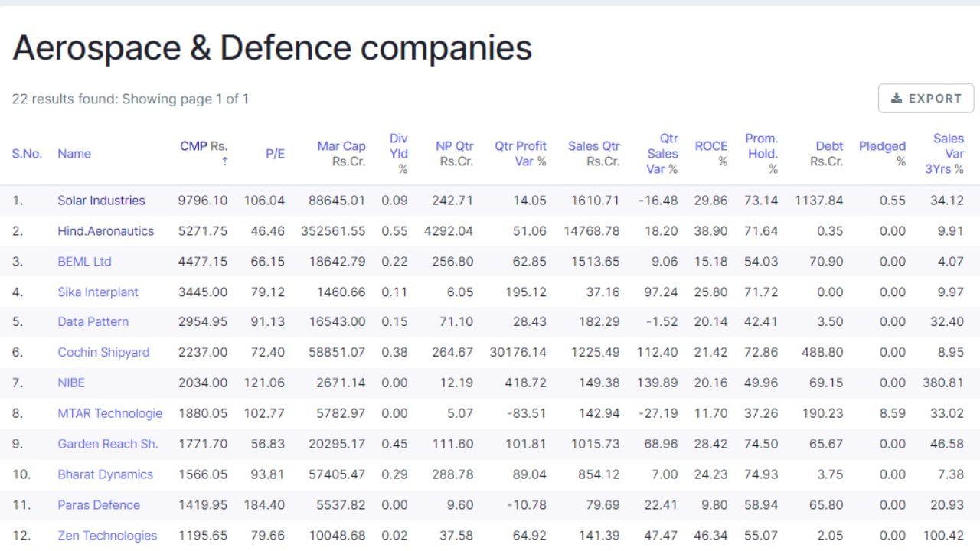Click the S.No. column header
Screen dimensions: 980x551
[27, 154]
